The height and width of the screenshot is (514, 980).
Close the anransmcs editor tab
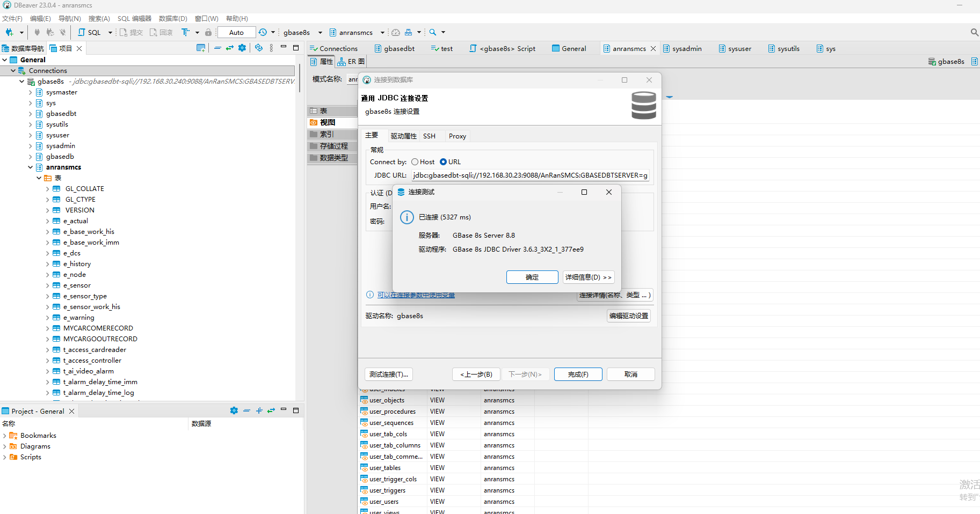(653, 48)
